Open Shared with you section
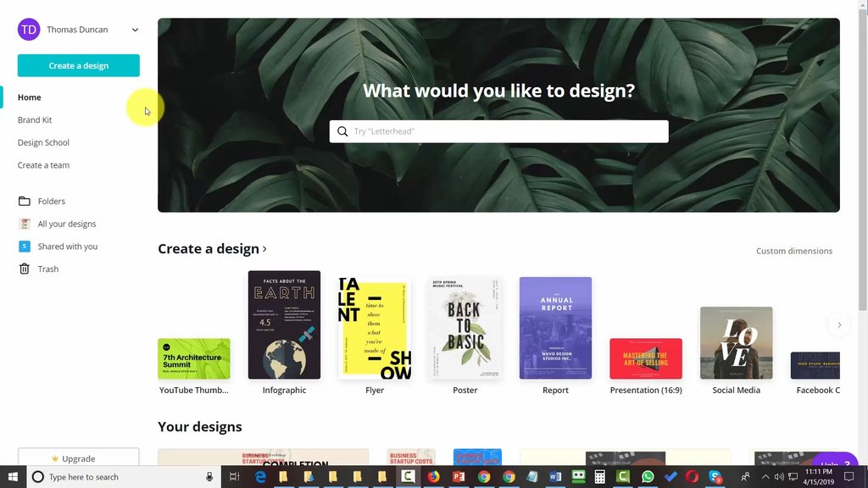This screenshot has height=488, width=868. coord(58,247)
